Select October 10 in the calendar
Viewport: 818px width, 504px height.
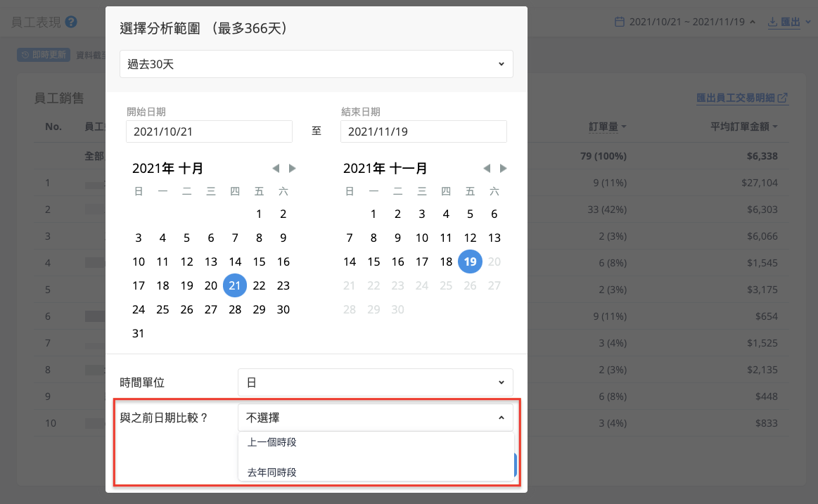[x=139, y=261]
